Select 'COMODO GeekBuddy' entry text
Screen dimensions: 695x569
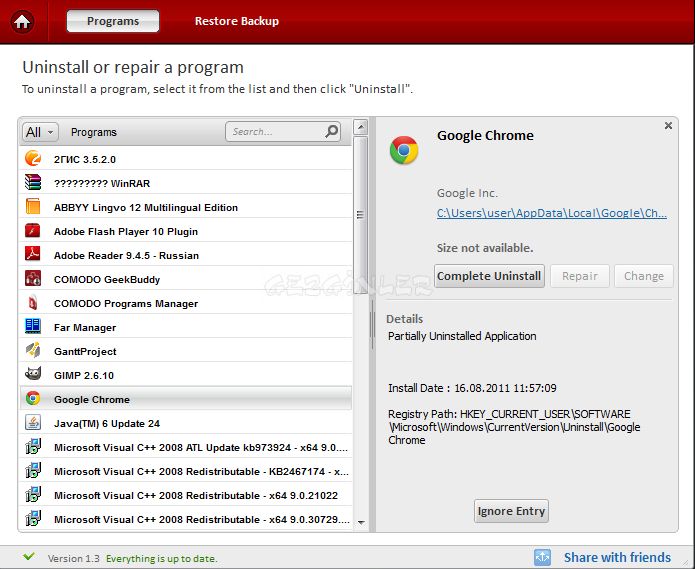[107, 280]
